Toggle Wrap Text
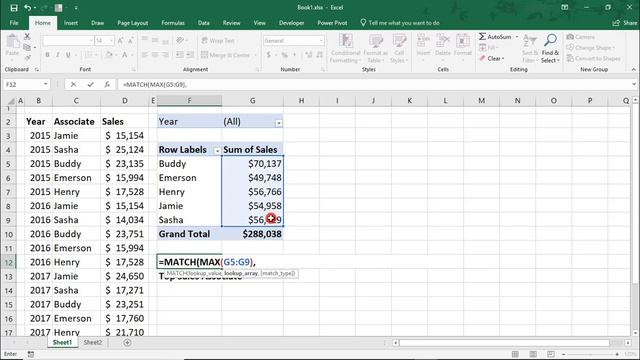The image size is (640, 360). (218, 40)
